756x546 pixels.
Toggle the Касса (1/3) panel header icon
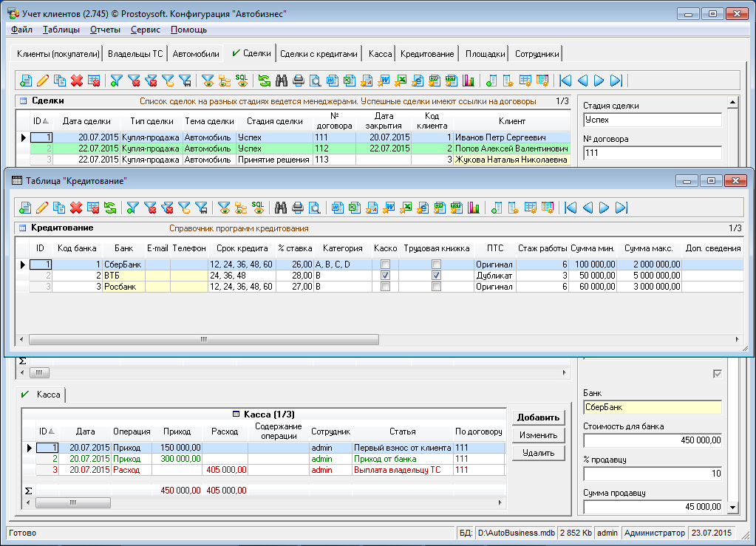click(x=236, y=414)
